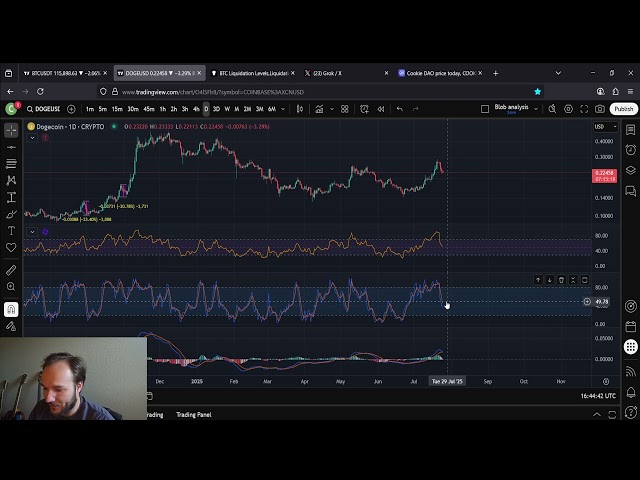Click the Publish button

624,108
